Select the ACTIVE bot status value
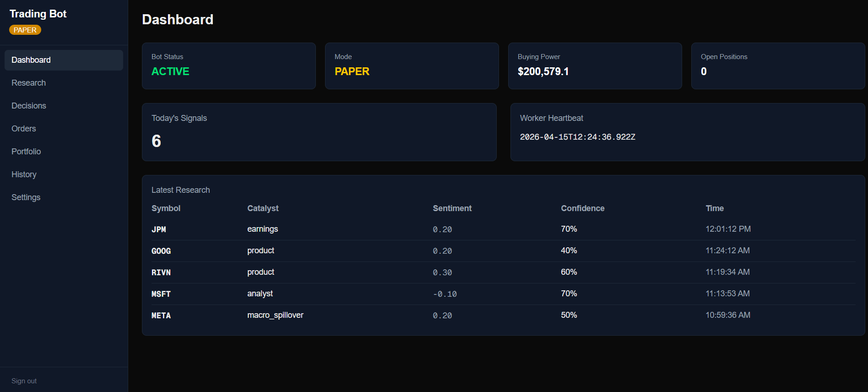This screenshot has width=868, height=392. click(170, 71)
